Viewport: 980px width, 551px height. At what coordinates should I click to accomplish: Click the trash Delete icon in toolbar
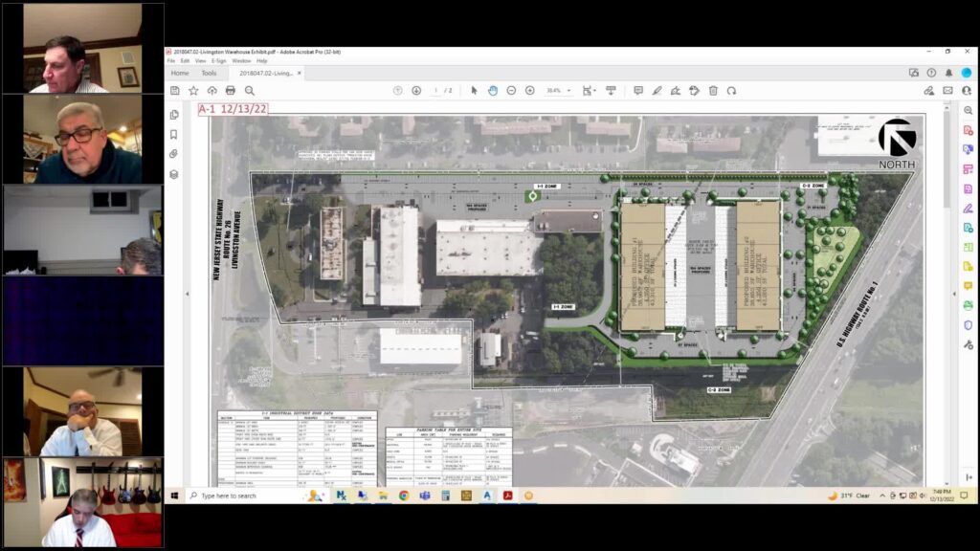pyautogui.click(x=713, y=91)
